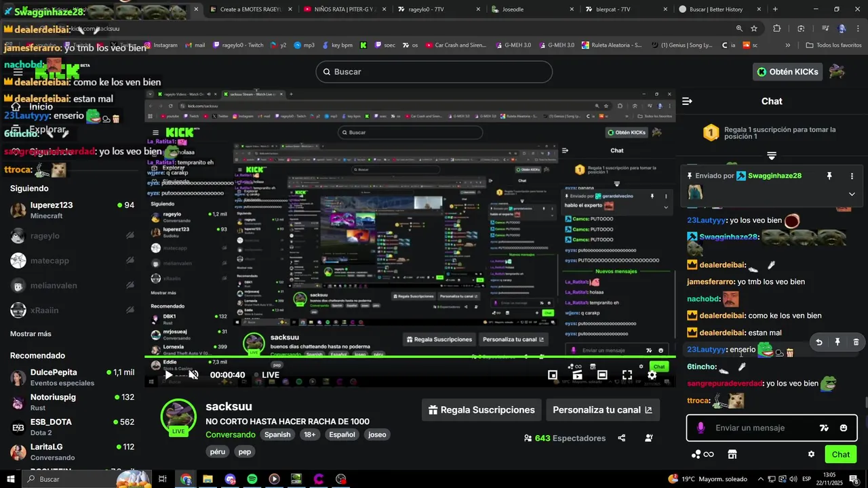This screenshot has width=868, height=488.
Task: Open Spotify from the taskbar
Action: pyautogui.click(x=252, y=479)
